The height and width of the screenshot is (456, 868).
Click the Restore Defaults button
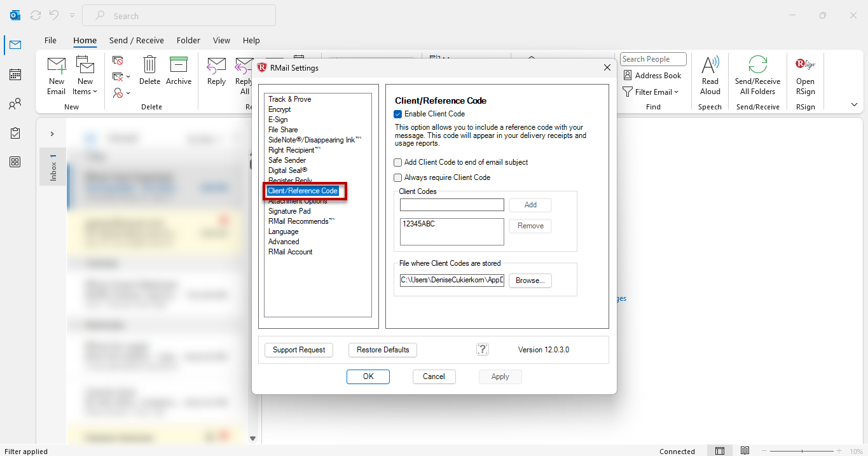pyautogui.click(x=383, y=350)
